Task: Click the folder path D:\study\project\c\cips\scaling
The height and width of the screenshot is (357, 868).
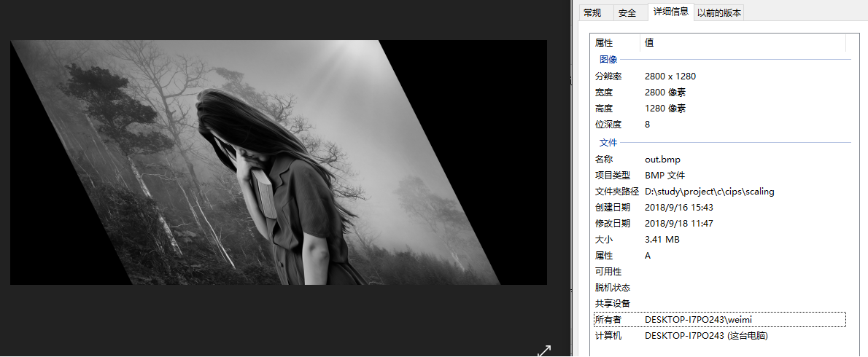Action: click(x=710, y=192)
